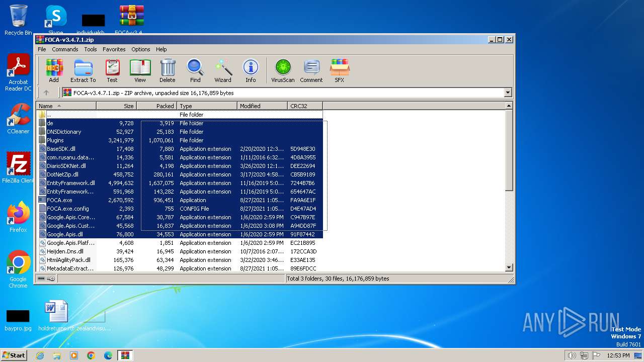Click the Add toolbar icon
The width and height of the screenshot is (644, 362).
click(x=54, y=70)
